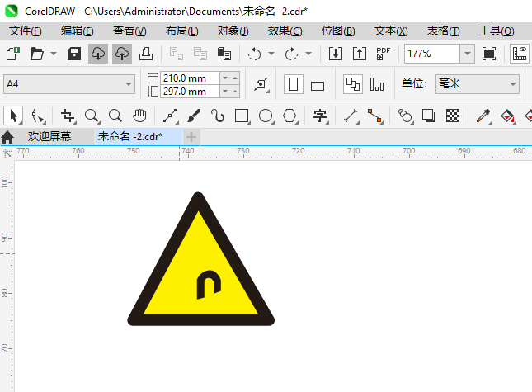Image resolution: width=532 pixels, height=392 pixels.
Task: Open the 文本(X) menu
Action: pos(391,31)
